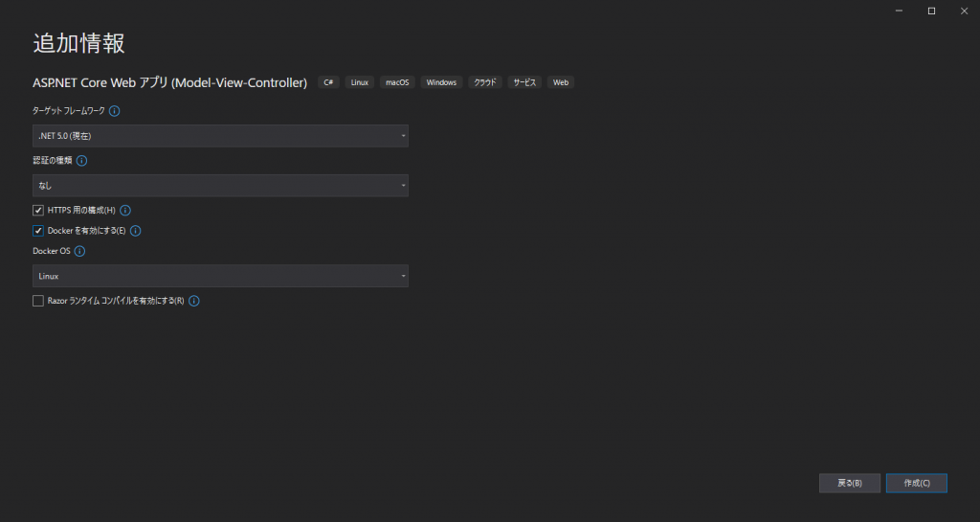The image size is (980, 522).
Task: Maximize the dialog window
Action: (931, 11)
